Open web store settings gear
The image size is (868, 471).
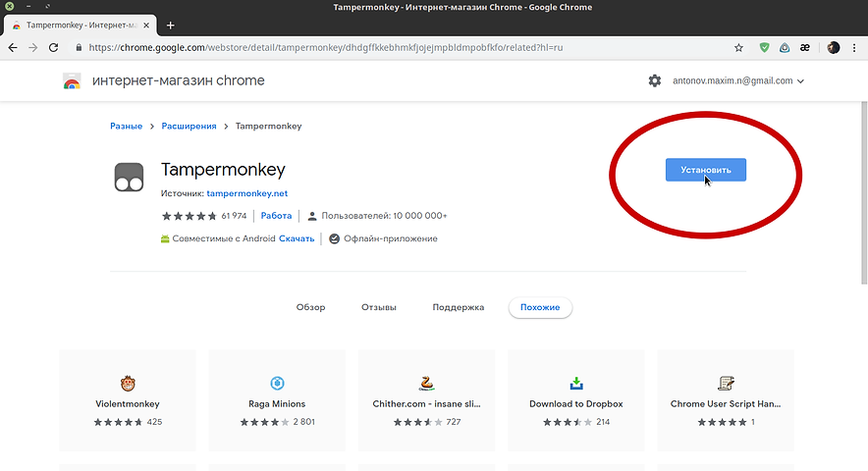(654, 80)
